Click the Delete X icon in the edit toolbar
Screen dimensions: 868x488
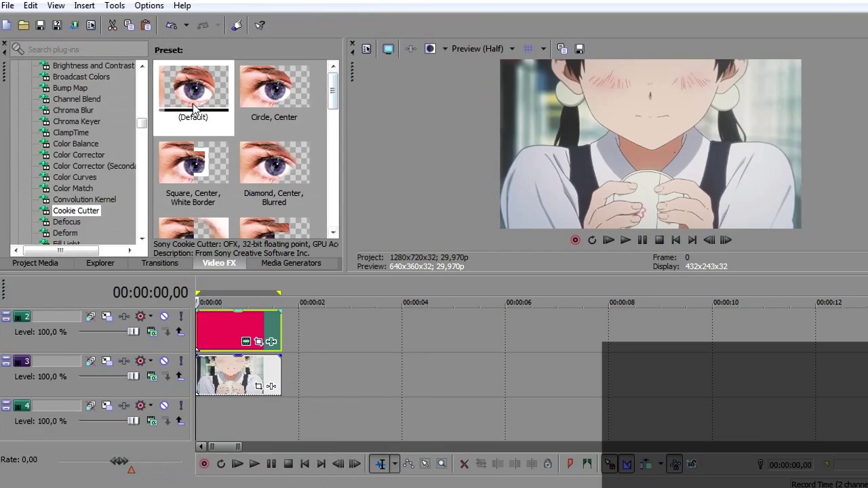pyautogui.click(x=464, y=464)
